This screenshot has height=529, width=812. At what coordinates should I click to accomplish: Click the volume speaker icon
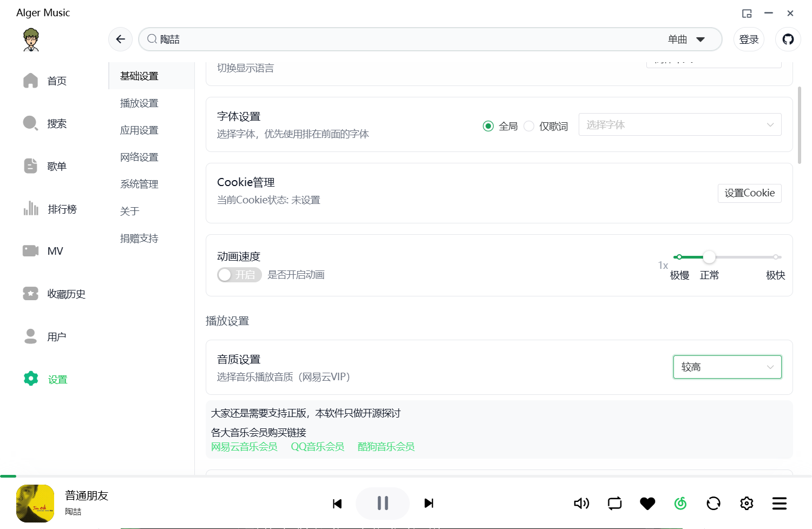click(581, 504)
